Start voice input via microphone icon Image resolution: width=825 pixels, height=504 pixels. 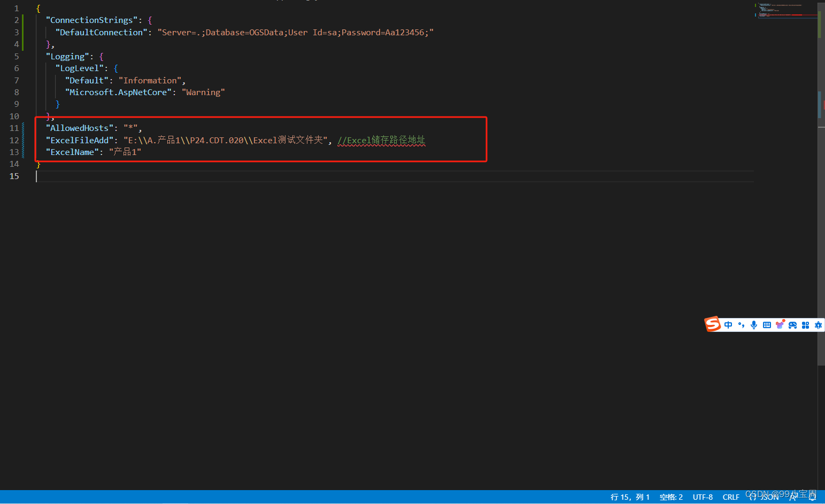(x=754, y=325)
